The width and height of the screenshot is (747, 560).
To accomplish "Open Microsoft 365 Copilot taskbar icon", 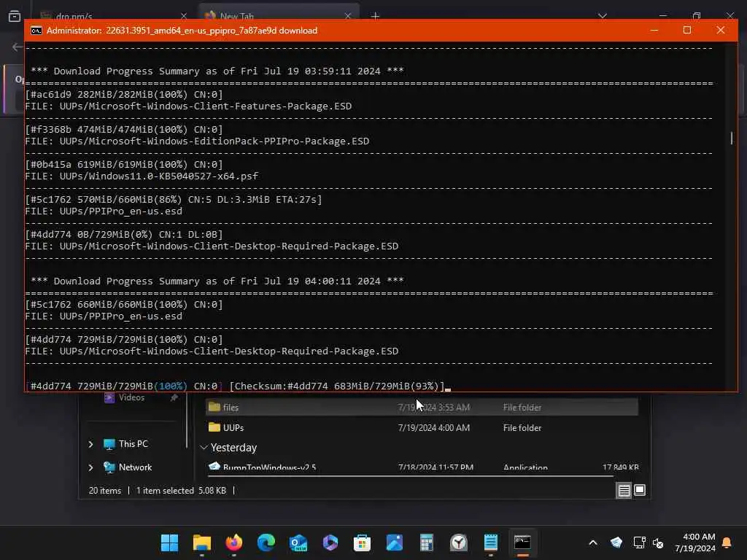I will point(330,542).
